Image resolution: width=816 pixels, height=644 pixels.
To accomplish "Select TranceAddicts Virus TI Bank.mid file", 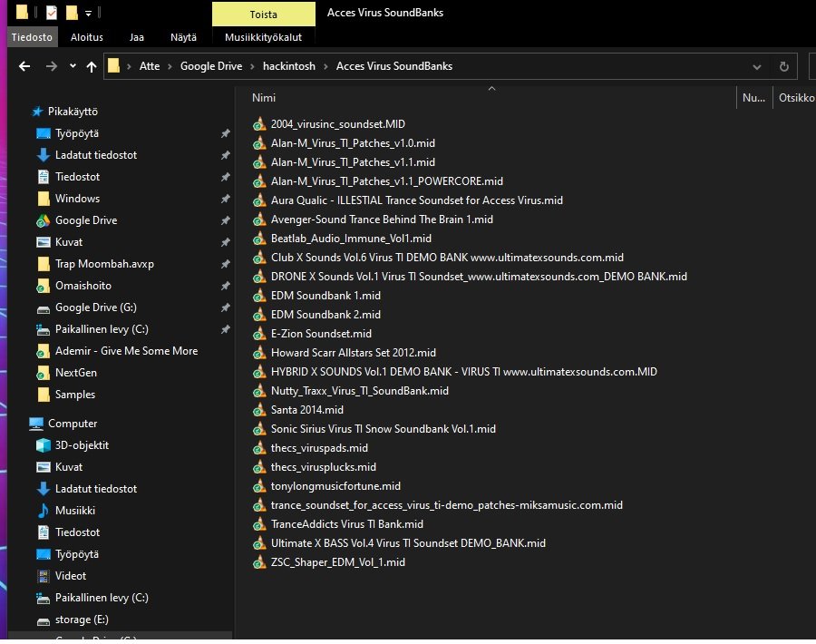I will pyautogui.click(x=346, y=524).
